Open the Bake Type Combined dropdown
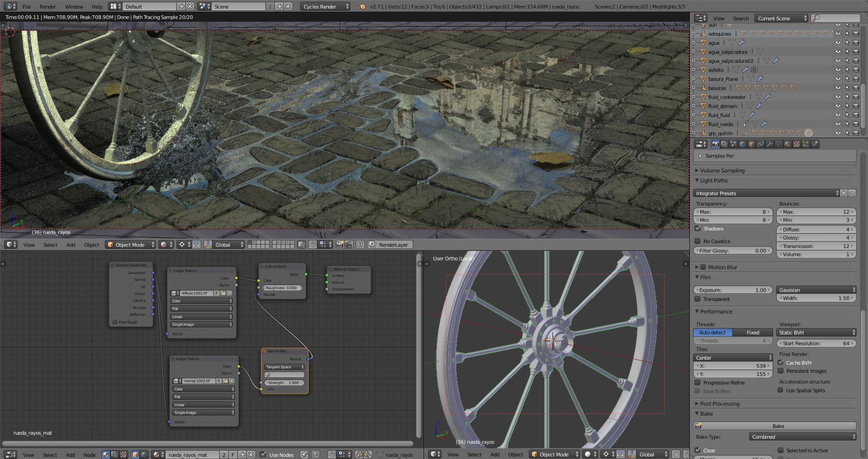 click(x=802, y=437)
